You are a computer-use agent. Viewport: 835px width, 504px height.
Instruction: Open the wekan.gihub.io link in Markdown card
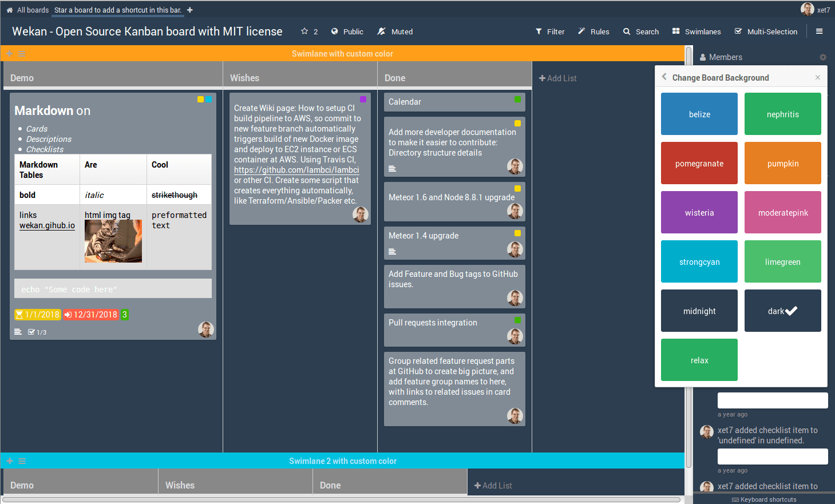point(46,225)
